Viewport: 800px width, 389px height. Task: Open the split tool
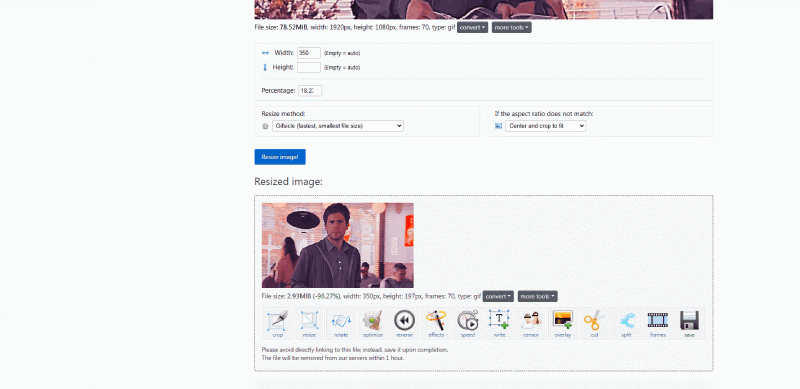click(626, 324)
